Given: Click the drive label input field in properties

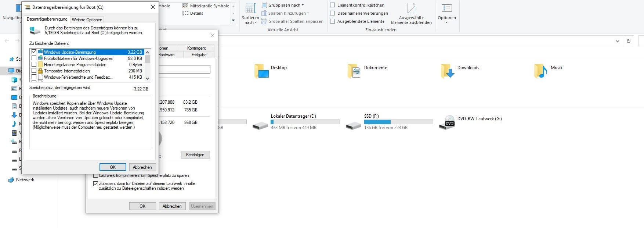Looking at the screenshot, I should [184, 69].
